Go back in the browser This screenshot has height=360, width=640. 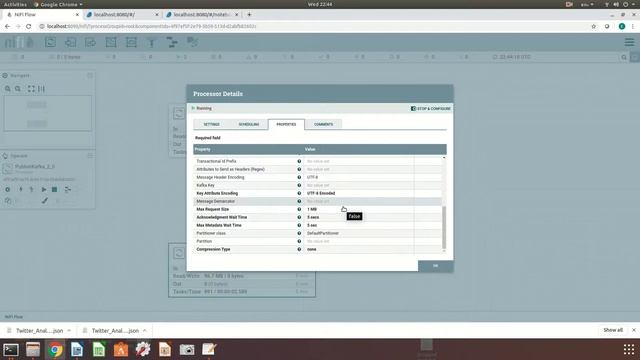pyautogui.click(x=7, y=26)
